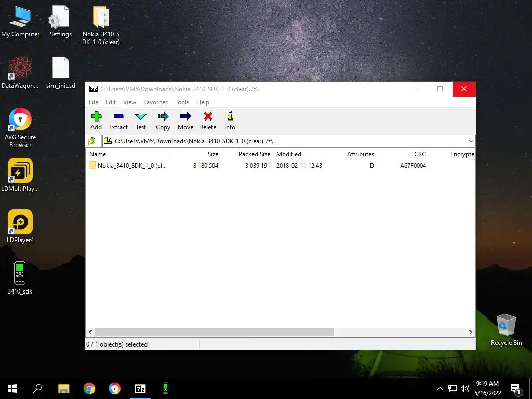Viewport: 532px width, 399px height.
Task: Open Google Chrome from the taskbar
Action: (x=89, y=389)
